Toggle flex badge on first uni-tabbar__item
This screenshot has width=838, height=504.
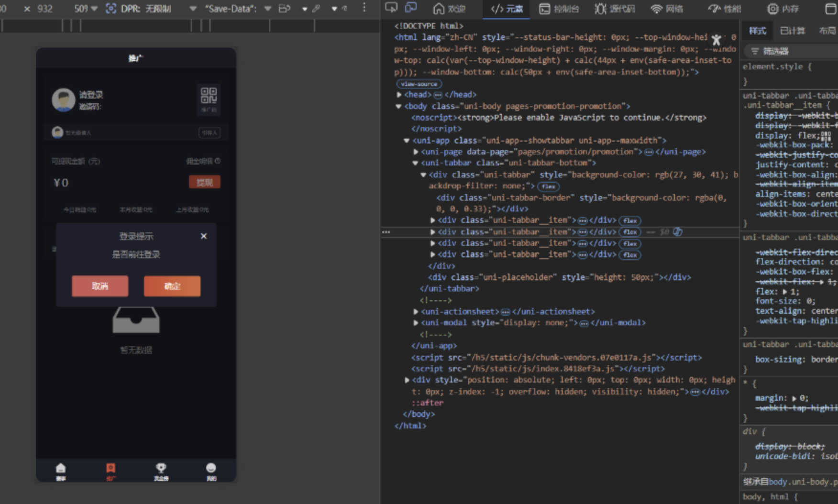click(x=630, y=220)
